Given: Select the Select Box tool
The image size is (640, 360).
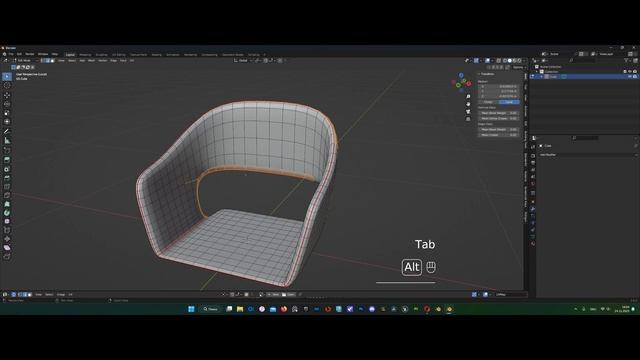Looking at the screenshot, I should 7,77.
